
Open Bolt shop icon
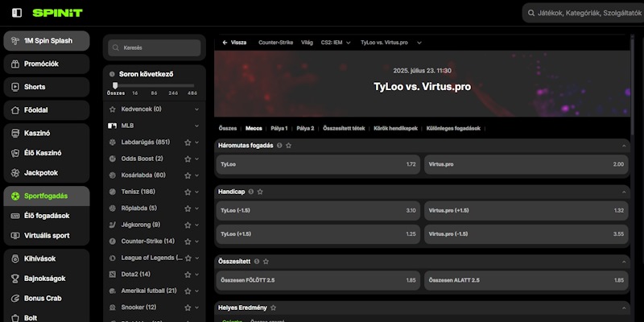pyautogui.click(x=15, y=318)
